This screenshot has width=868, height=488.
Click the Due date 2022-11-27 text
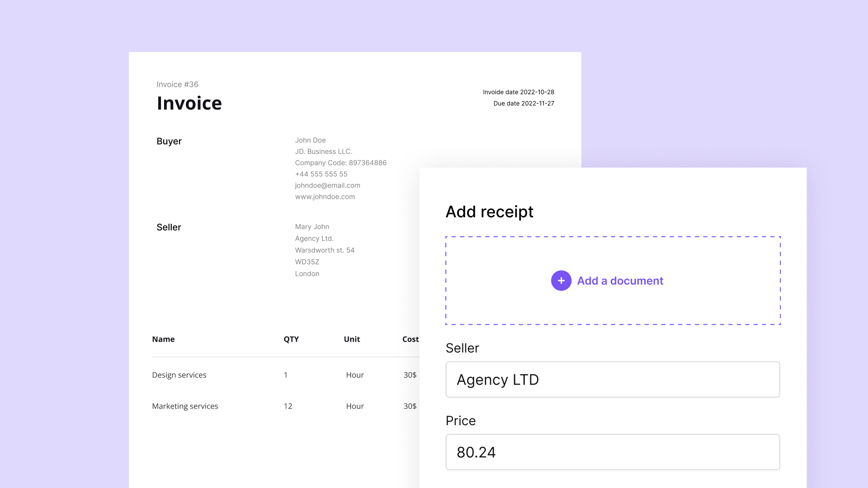tap(524, 103)
